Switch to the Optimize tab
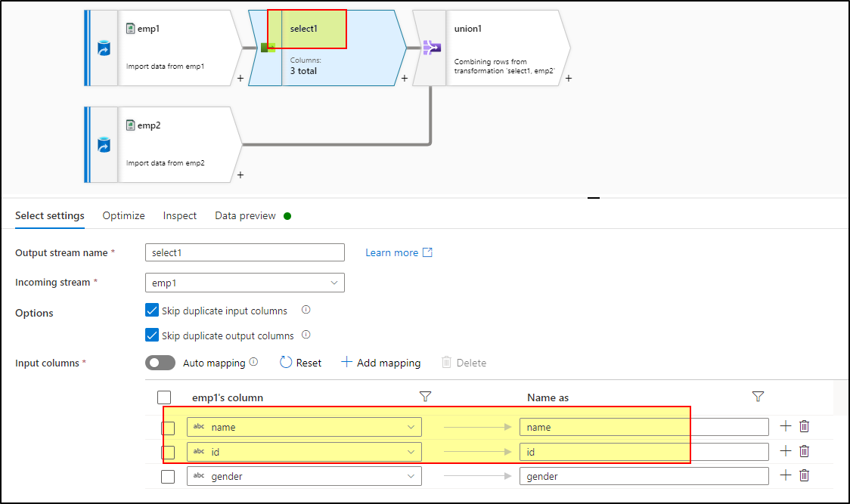 click(x=123, y=215)
